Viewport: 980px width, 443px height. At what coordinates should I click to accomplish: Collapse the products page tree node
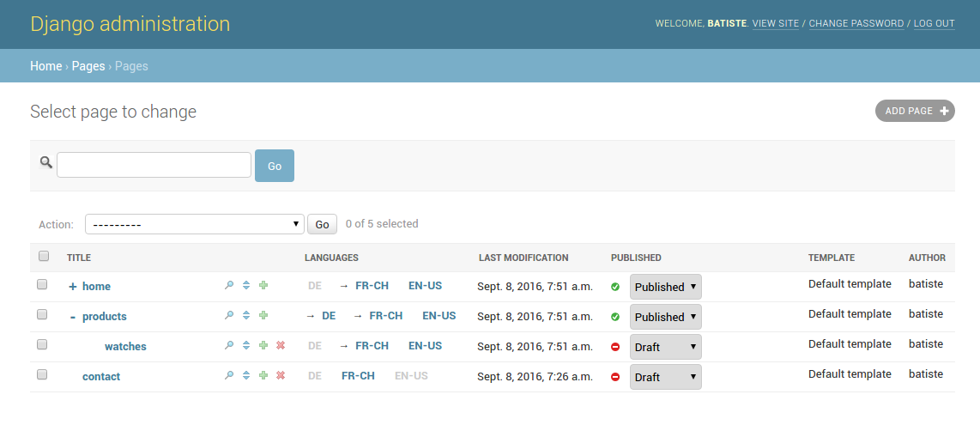(x=72, y=318)
